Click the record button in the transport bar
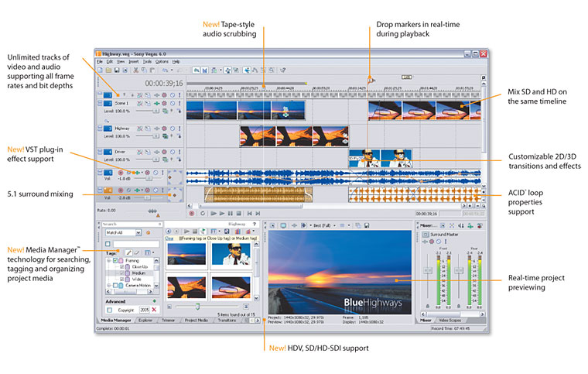 pyautogui.click(x=192, y=214)
